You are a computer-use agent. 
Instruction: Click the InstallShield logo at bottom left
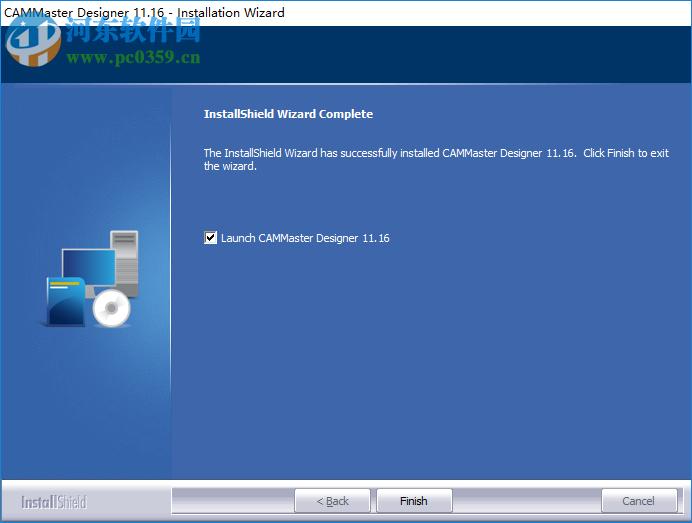click(x=54, y=502)
